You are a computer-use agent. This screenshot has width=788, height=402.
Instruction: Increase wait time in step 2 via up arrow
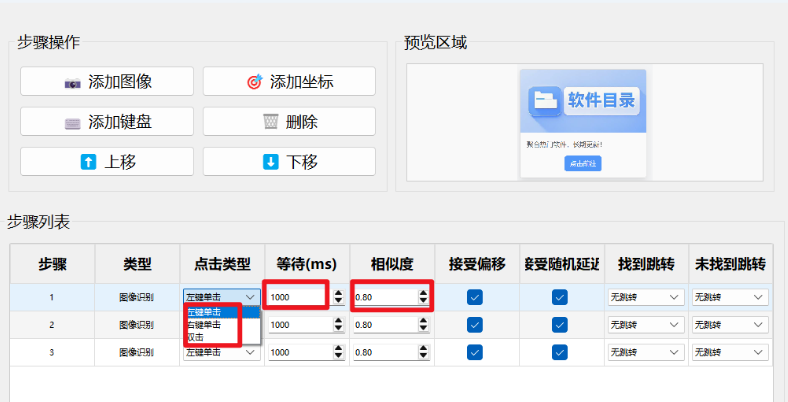coord(339,321)
